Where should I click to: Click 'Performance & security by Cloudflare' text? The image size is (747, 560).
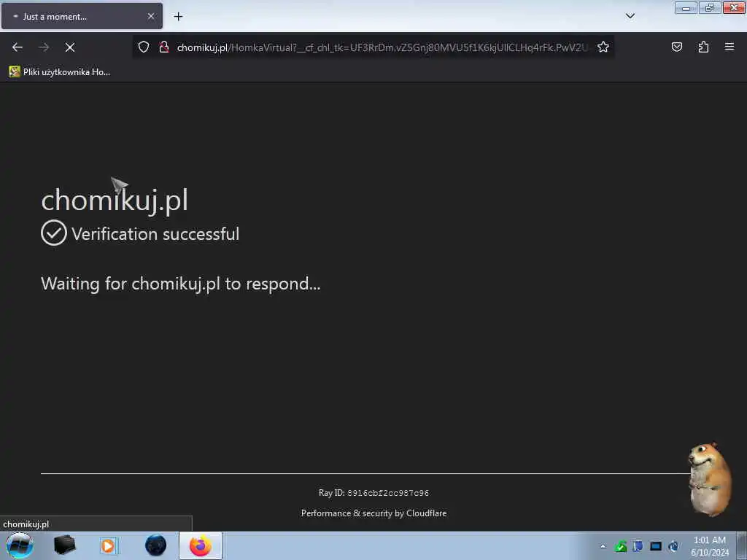(374, 513)
